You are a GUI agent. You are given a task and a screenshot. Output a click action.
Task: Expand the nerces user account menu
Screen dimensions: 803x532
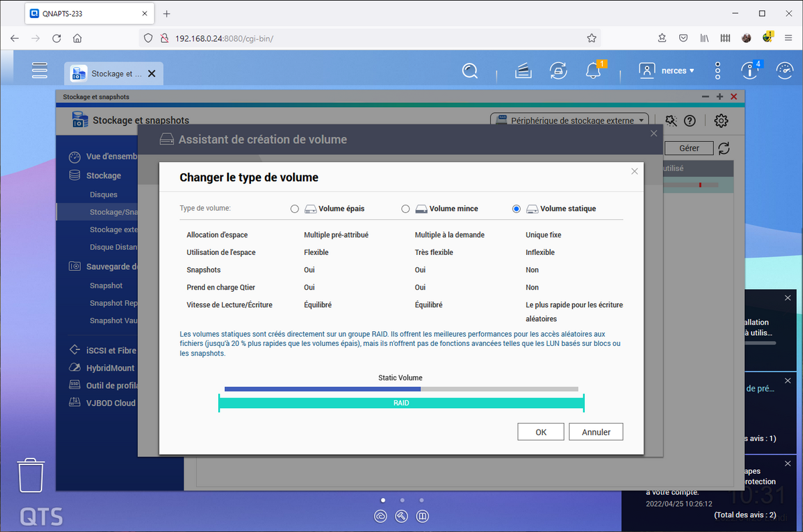(666, 70)
